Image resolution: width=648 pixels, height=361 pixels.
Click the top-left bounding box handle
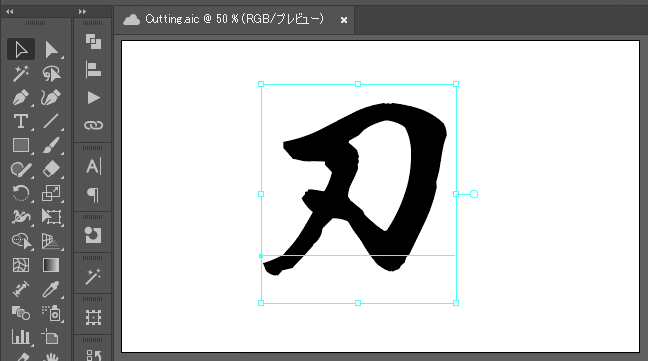click(x=261, y=84)
